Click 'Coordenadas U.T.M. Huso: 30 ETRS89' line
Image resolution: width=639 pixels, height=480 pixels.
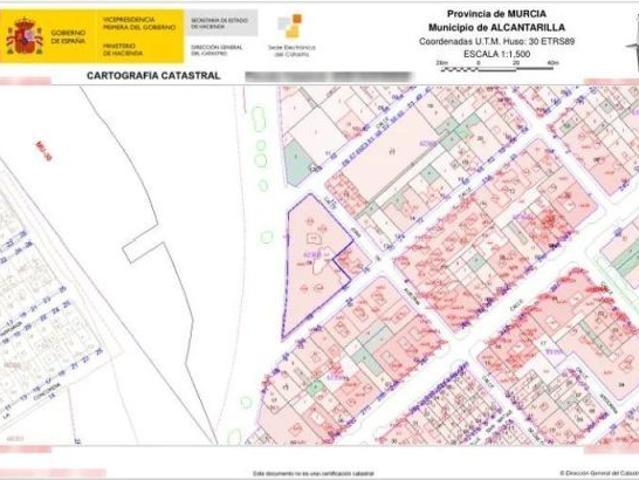[496, 41]
